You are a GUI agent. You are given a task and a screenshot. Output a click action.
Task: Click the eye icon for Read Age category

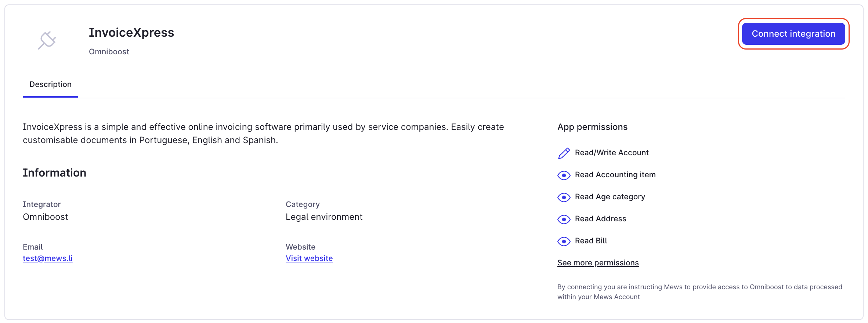coord(564,197)
